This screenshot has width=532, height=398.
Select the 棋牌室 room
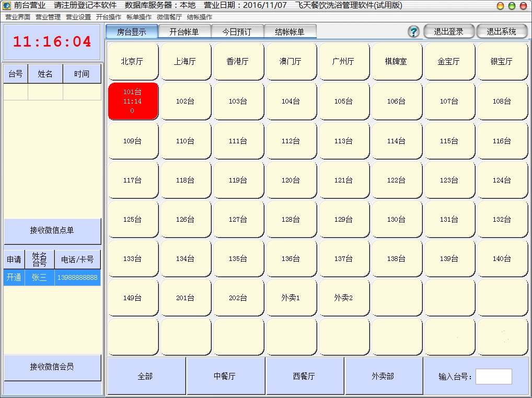(x=396, y=61)
